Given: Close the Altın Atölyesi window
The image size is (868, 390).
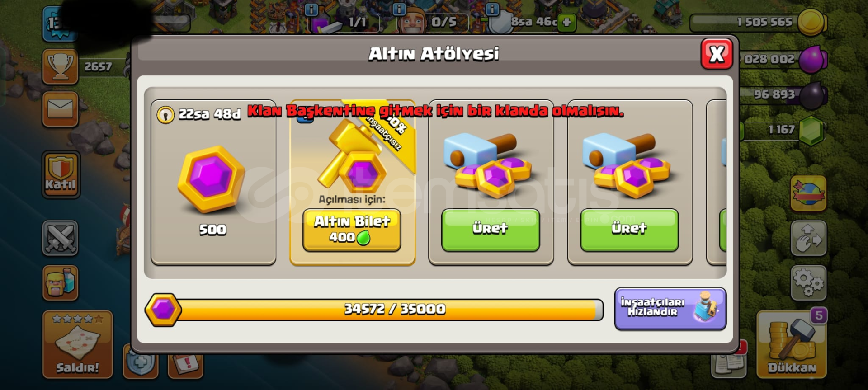Looking at the screenshot, I should 717,54.
